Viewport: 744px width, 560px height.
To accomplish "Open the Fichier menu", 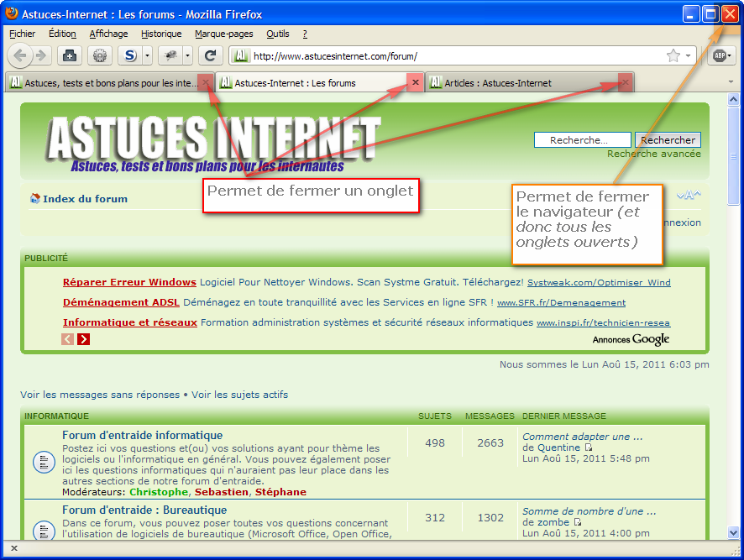I will [23, 34].
